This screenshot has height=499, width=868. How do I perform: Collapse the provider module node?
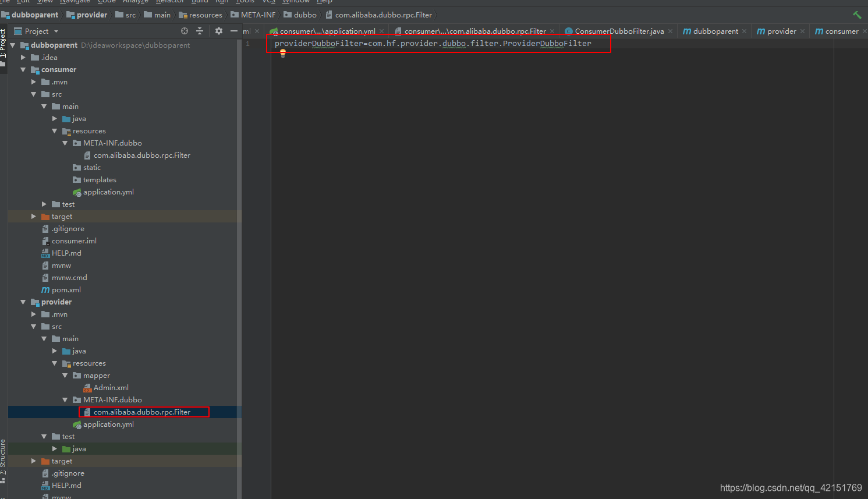(x=23, y=302)
